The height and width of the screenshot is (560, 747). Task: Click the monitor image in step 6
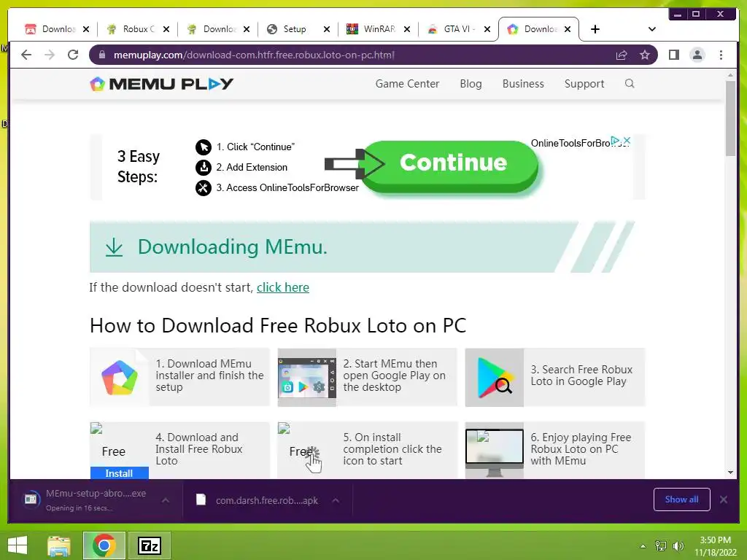click(x=494, y=450)
